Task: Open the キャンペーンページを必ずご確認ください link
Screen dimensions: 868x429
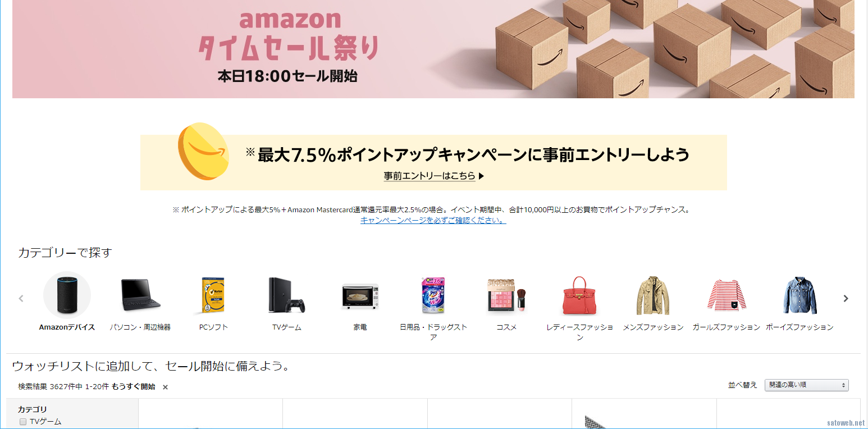Action: [x=433, y=220]
